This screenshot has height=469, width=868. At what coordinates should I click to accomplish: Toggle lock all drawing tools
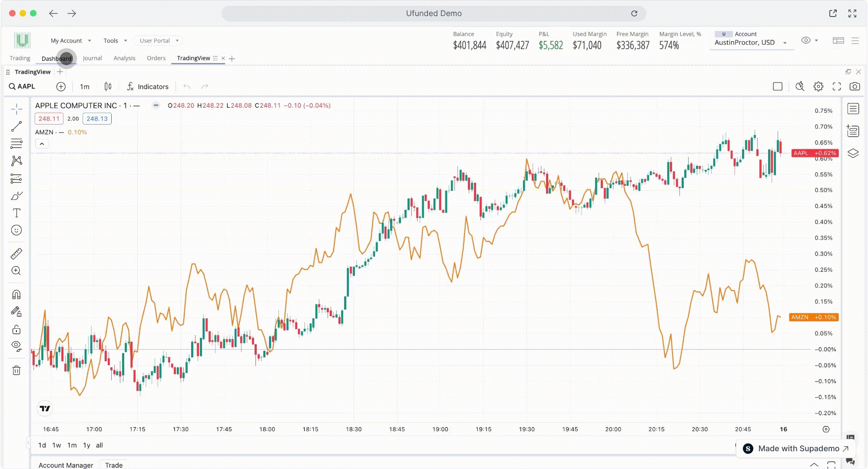pyautogui.click(x=17, y=330)
